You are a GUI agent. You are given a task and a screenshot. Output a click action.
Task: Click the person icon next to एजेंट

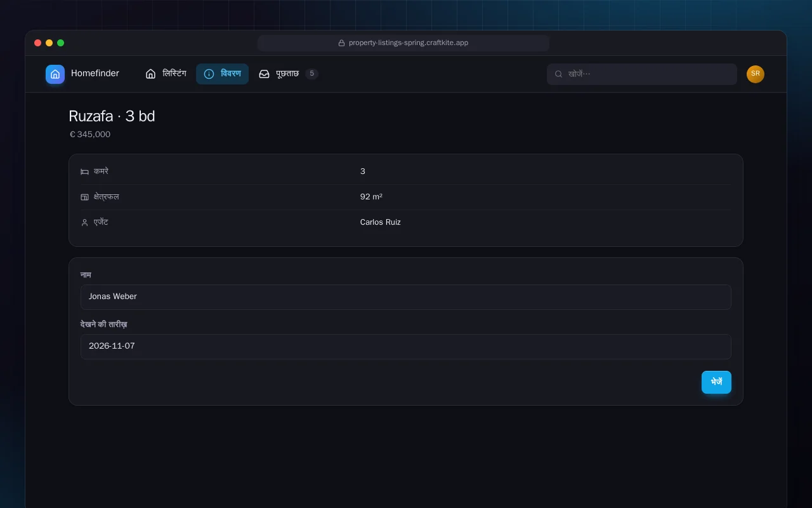84,222
